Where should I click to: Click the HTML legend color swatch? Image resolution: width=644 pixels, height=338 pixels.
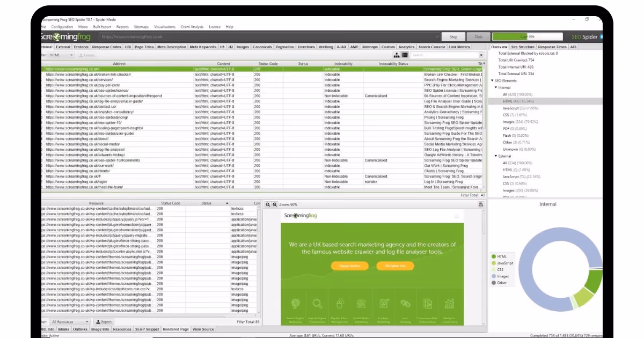click(493, 257)
